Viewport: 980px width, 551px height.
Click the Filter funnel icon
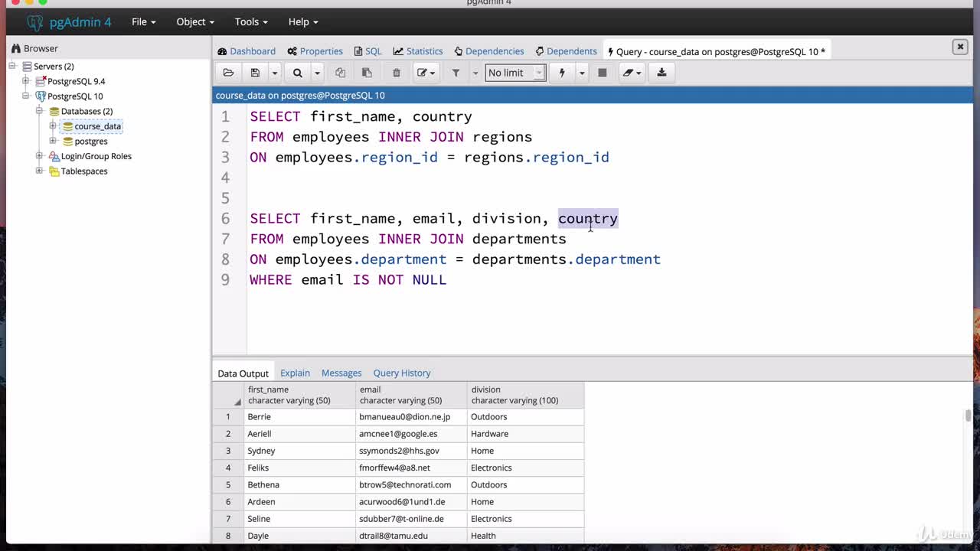coord(456,73)
